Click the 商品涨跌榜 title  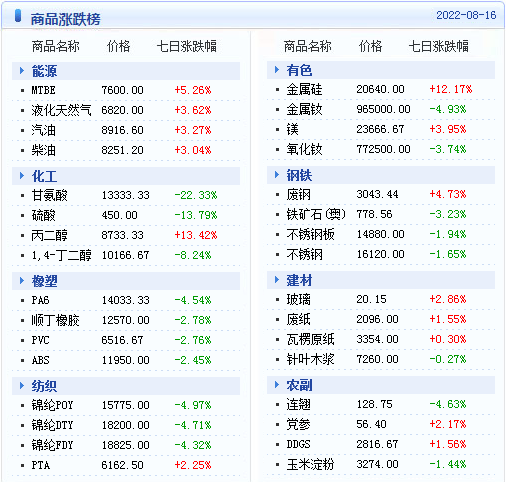coord(66,19)
